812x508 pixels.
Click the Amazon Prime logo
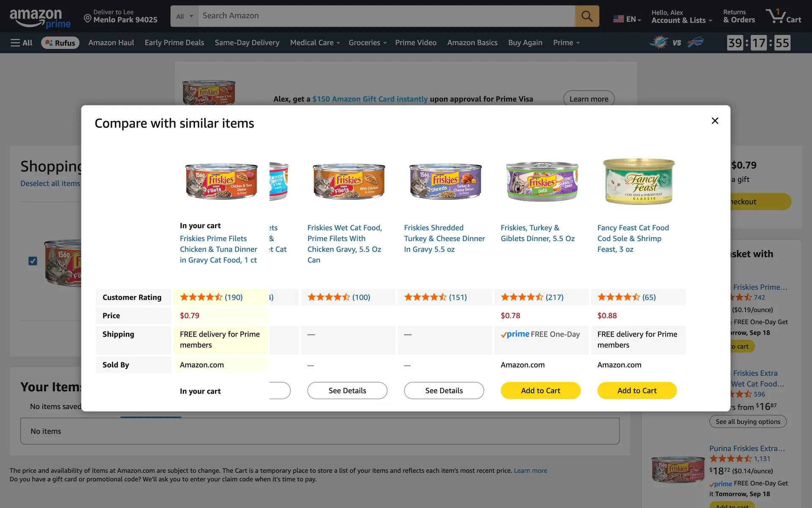coord(40,18)
